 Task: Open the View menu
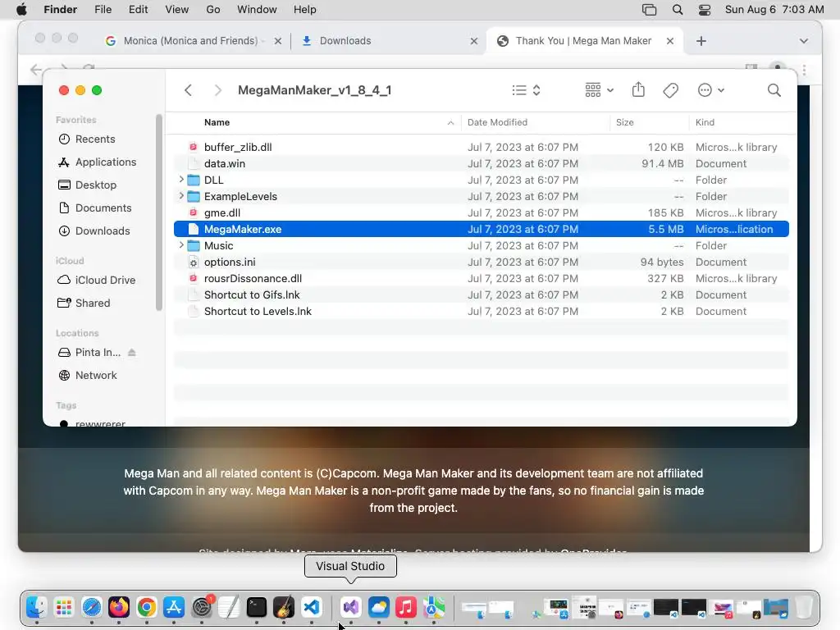tap(177, 10)
